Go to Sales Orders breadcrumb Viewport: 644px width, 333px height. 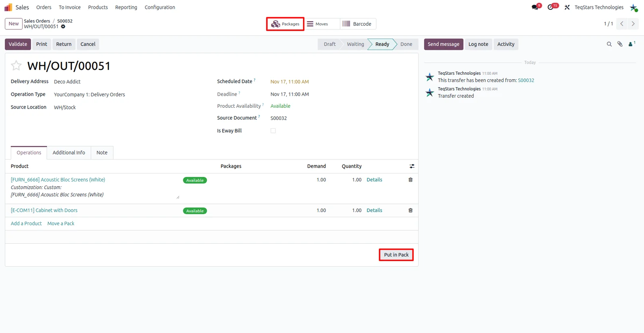(37, 21)
